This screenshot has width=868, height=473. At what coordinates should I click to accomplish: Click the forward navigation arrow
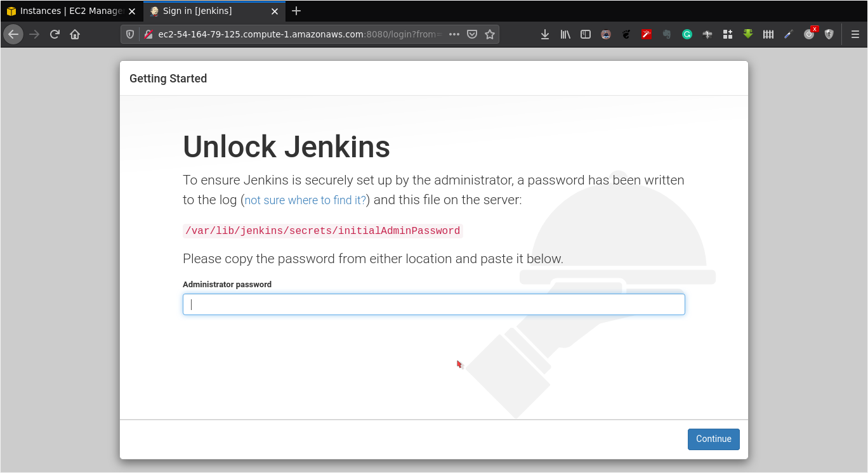[34, 34]
